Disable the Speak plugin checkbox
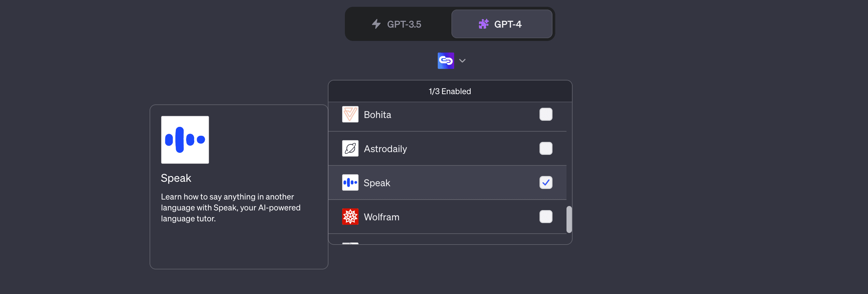The height and width of the screenshot is (294, 868). click(546, 182)
